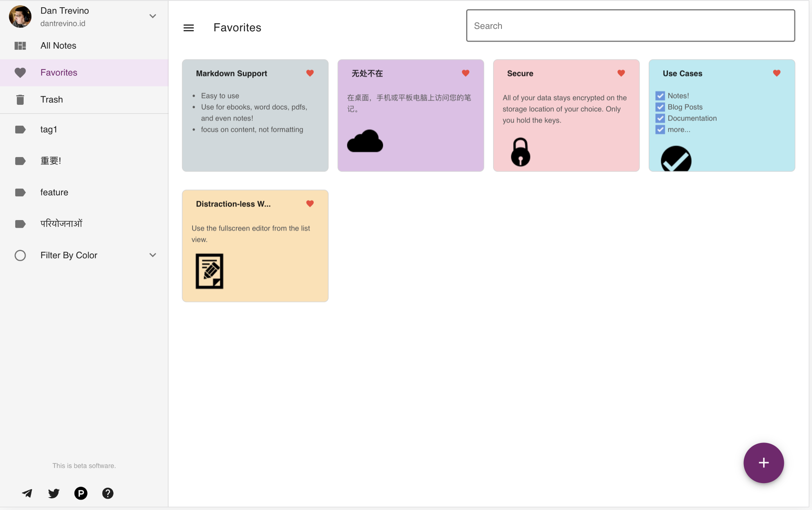Click into the Search field

point(630,26)
